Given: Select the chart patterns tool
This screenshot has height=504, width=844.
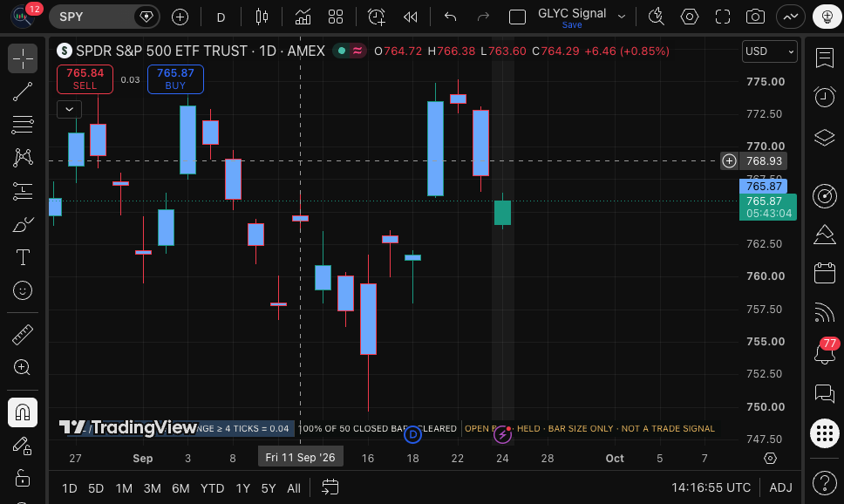Looking at the screenshot, I should coord(23,158).
